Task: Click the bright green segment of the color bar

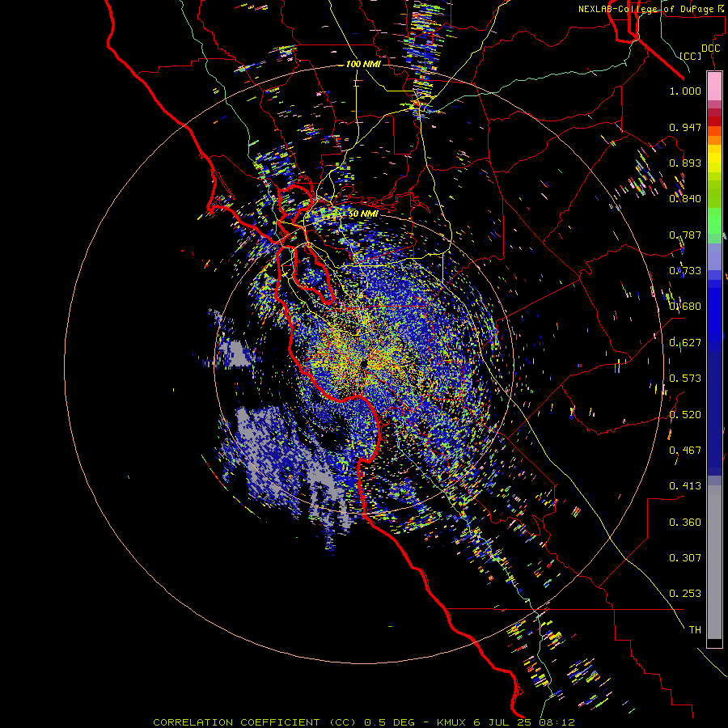Action: pyautogui.click(x=714, y=221)
